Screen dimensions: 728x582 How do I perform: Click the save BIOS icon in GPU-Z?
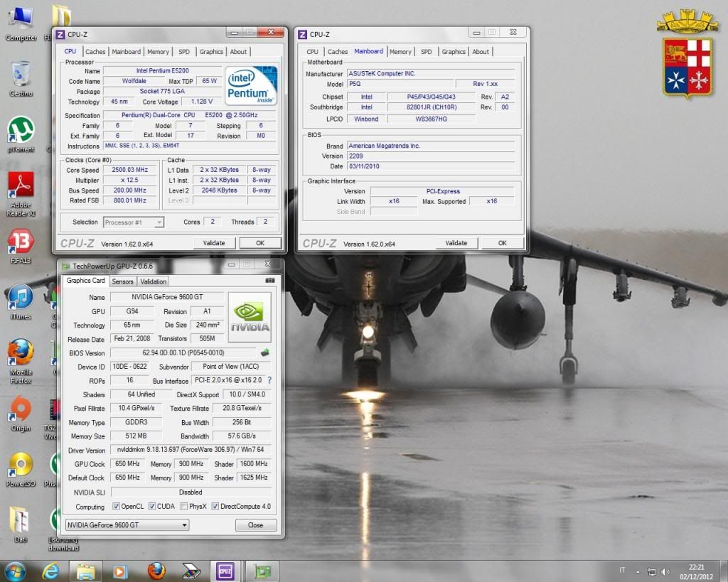(x=264, y=352)
